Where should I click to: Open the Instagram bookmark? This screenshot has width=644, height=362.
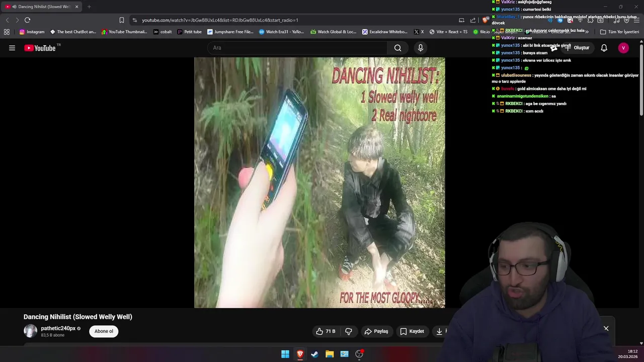pyautogui.click(x=32, y=32)
